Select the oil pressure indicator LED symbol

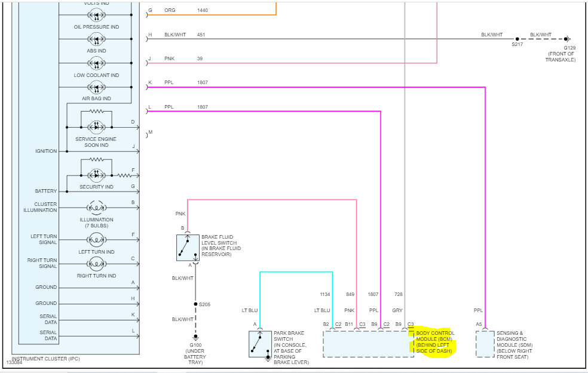[x=96, y=16]
